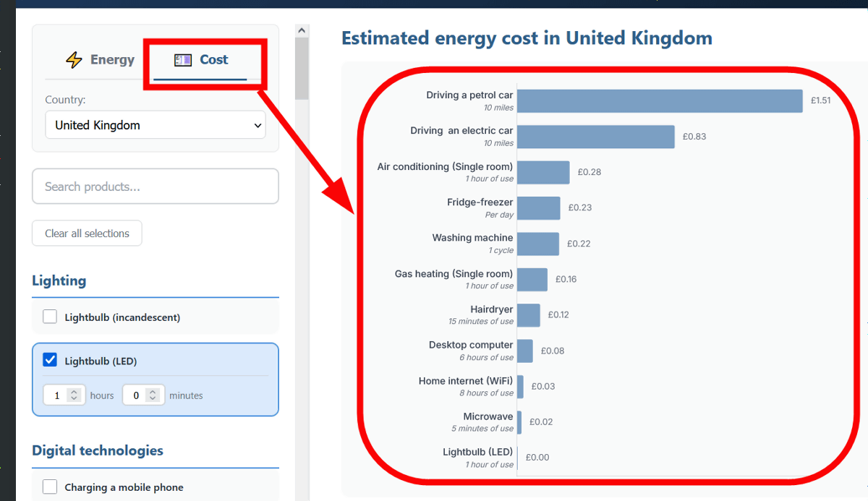The width and height of the screenshot is (868, 501).
Task: Click the Driving a petrol car bar
Action: point(659,101)
